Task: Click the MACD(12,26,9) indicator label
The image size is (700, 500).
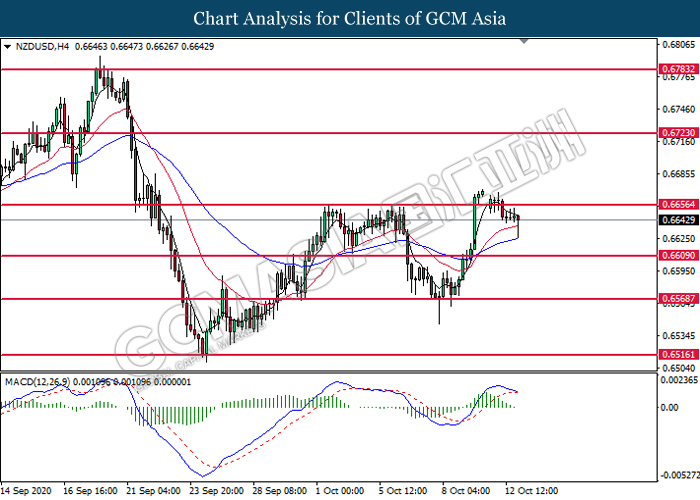Action: [38, 382]
